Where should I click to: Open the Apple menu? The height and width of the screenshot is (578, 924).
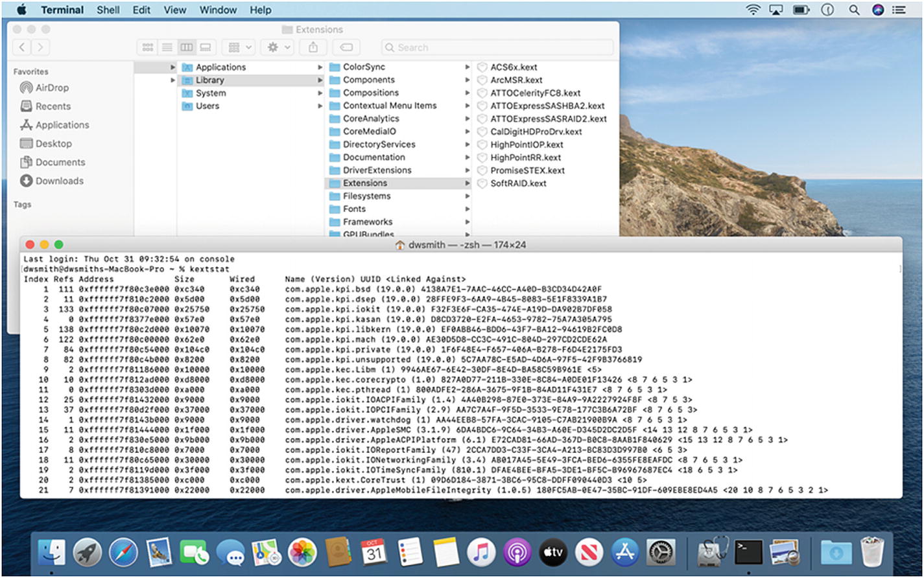[21, 10]
